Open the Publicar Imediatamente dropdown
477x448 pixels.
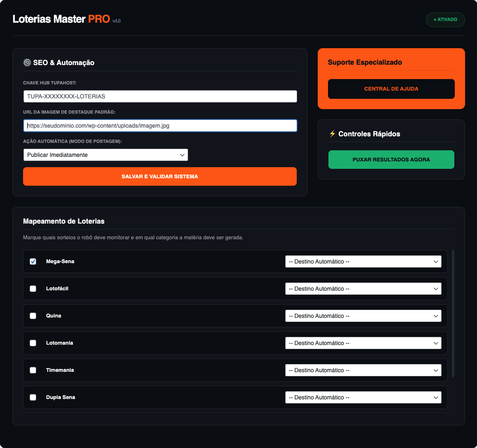pos(105,155)
